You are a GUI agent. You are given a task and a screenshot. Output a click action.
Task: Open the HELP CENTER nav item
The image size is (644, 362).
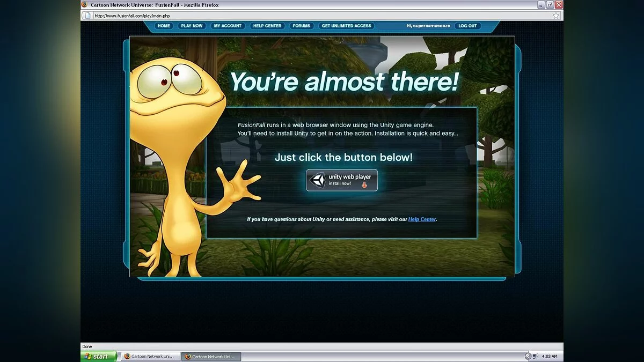pos(267,26)
